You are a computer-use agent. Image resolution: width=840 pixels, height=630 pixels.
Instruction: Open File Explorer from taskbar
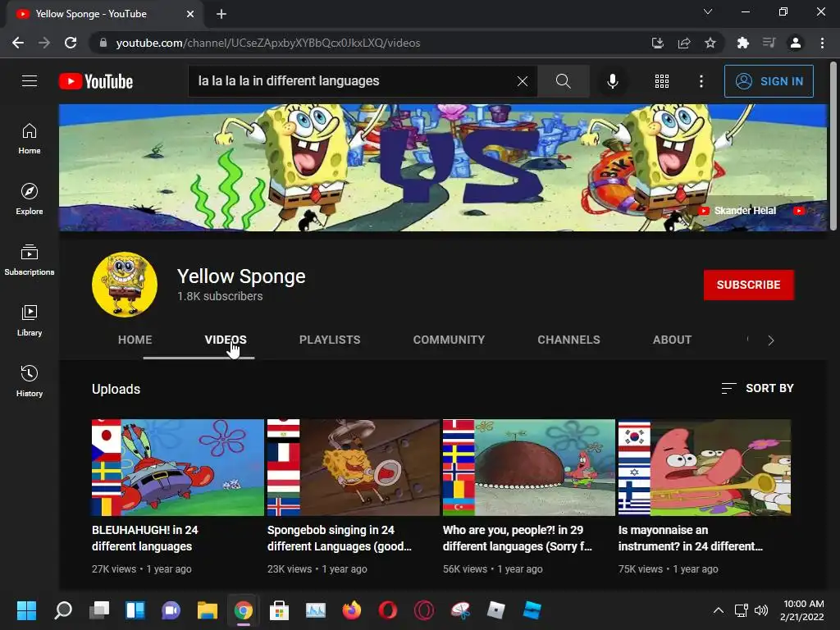click(208, 610)
